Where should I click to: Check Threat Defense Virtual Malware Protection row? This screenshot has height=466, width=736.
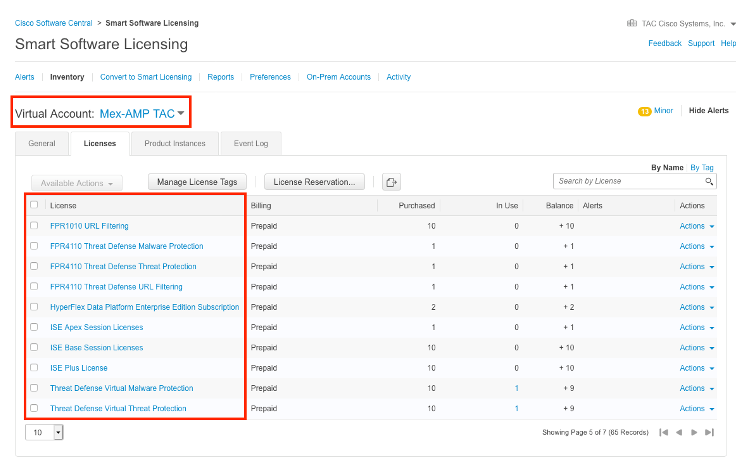point(34,388)
